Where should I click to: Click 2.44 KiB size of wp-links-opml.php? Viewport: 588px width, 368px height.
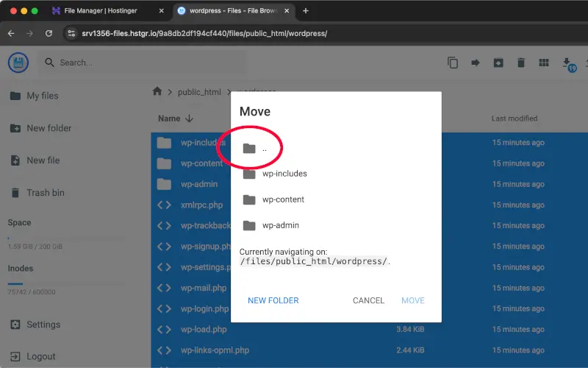pyautogui.click(x=410, y=350)
